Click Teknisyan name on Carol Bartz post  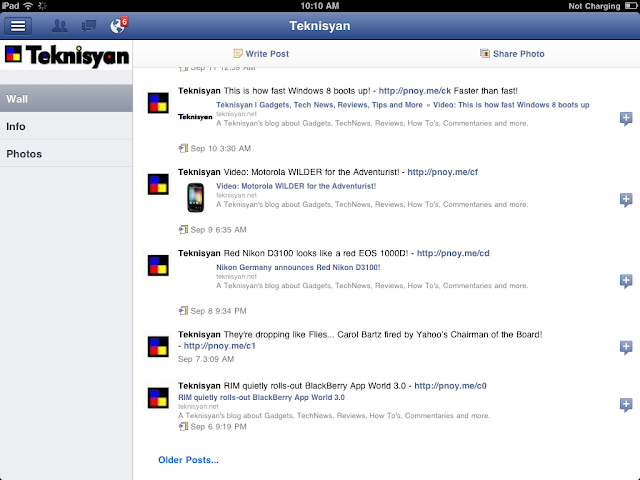(199, 334)
